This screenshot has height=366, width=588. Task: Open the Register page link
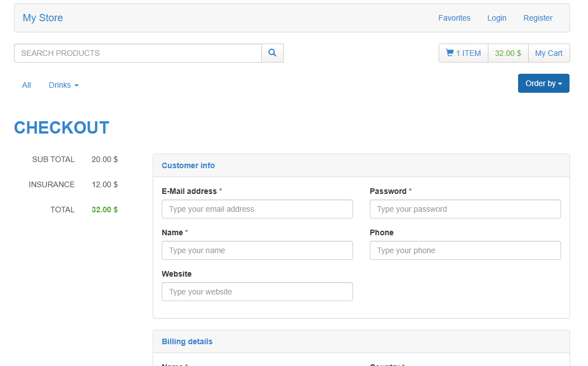coord(538,18)
